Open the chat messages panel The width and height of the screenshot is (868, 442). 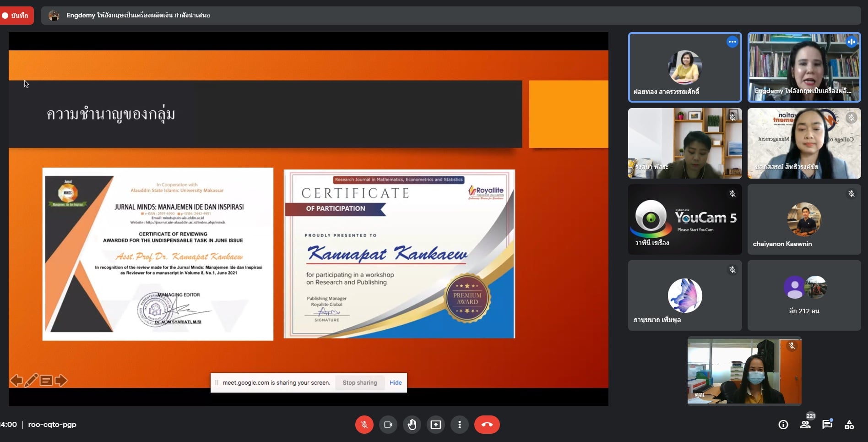(x=827, y=425)
